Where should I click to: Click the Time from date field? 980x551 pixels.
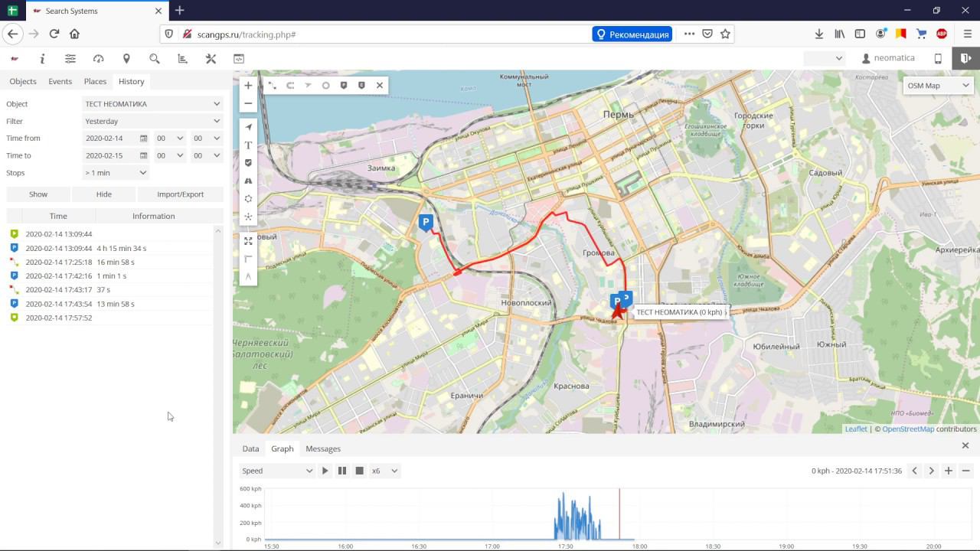tap(116, 139)
